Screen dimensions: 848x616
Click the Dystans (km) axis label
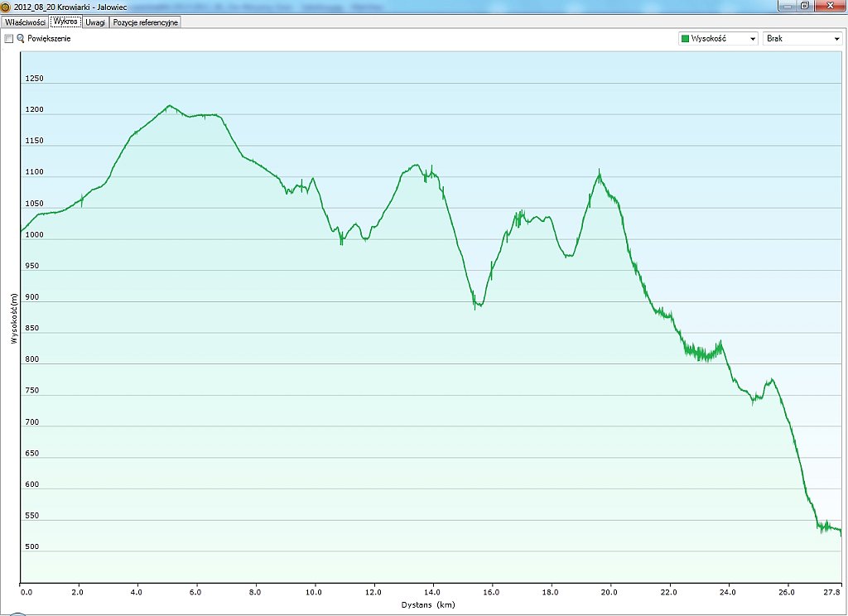click(x=430, y=605)
